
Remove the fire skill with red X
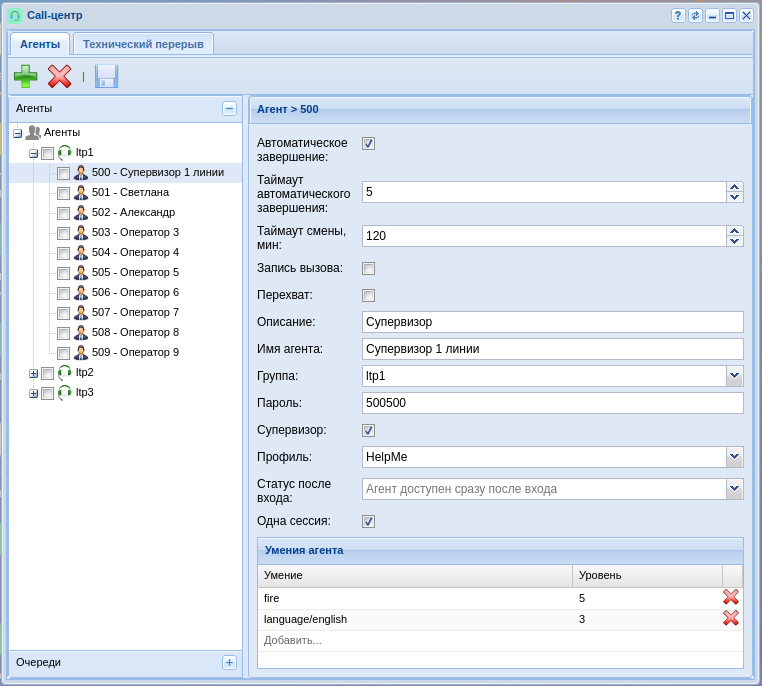pos(731,597)
